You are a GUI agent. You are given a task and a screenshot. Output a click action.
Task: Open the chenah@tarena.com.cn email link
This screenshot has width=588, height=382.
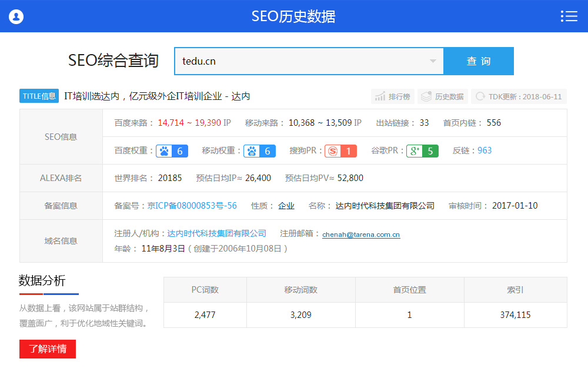361,234
